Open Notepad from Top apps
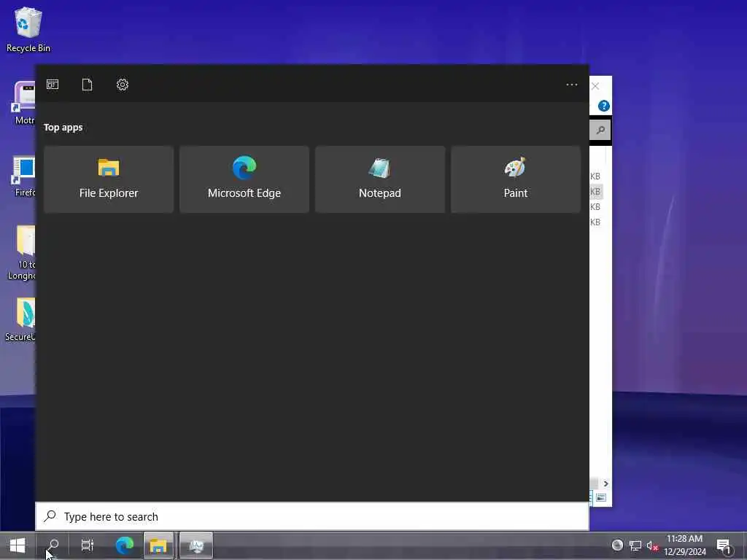Viewport: 747px width, 560px height. [380, 179]
